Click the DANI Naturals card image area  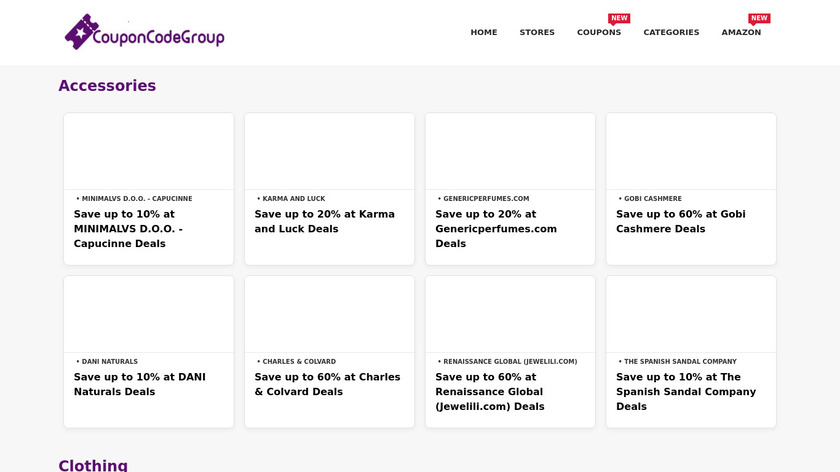click(x=149, y=314)
